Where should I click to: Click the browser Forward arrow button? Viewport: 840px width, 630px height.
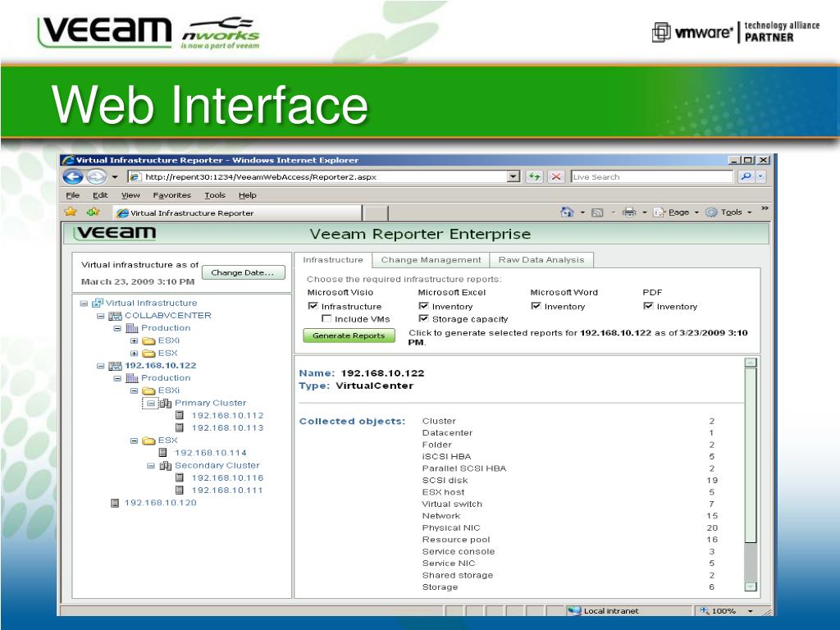[97, 176]
